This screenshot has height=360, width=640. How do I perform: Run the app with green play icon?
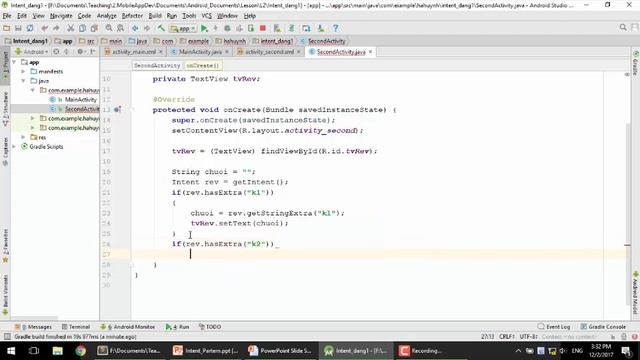click(x=204, y=28)
